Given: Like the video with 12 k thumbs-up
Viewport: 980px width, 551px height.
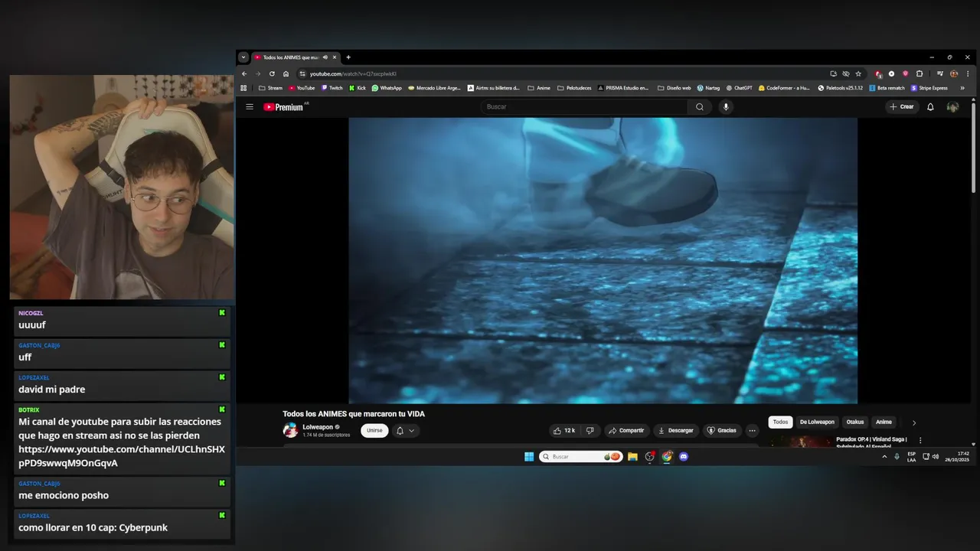Looking at the screenshot, I should tap(564, 431).
